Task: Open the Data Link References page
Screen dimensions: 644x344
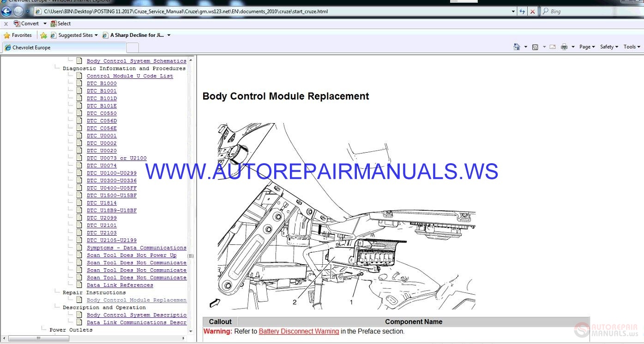Action: pyautogui.click(x=120, y=285)
